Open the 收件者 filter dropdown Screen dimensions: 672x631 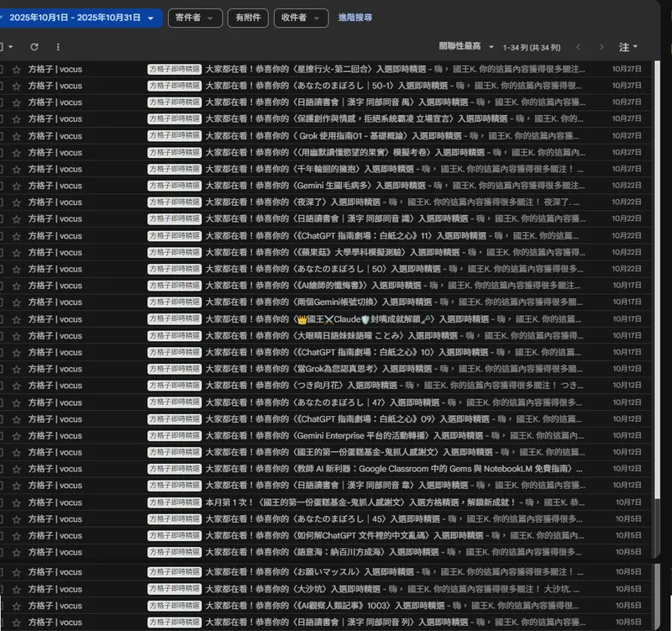301,18
